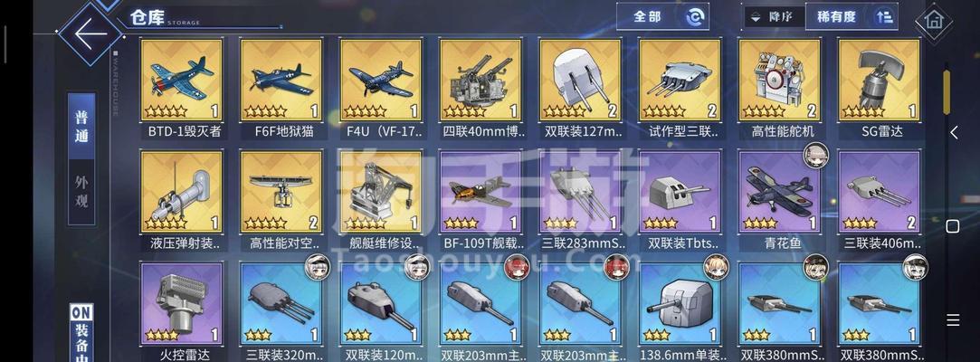
Task: Tap the Android three-line menu button
Action: click(x=953, y=320)
